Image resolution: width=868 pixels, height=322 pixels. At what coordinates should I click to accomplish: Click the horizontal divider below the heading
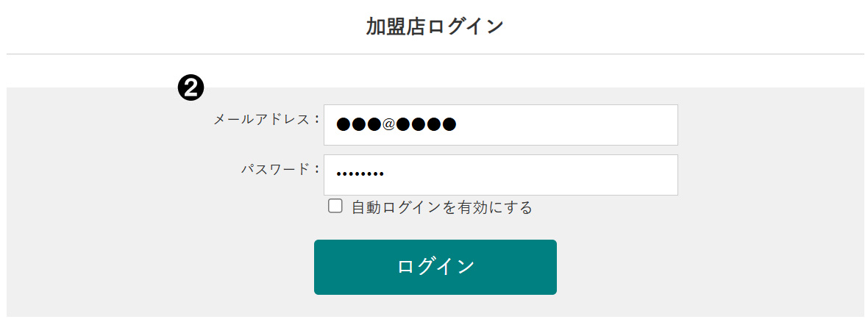click(435, 54)
